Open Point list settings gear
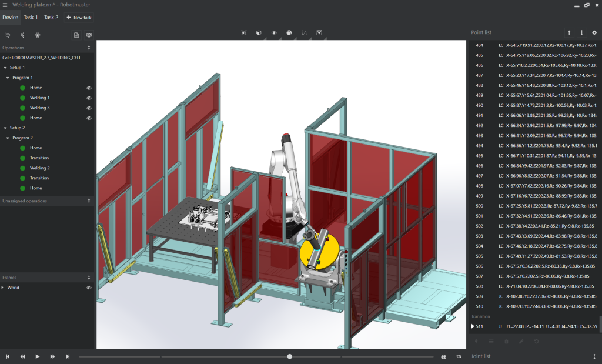The height and width of the screenshot is (364, 602). pos(594,33)
